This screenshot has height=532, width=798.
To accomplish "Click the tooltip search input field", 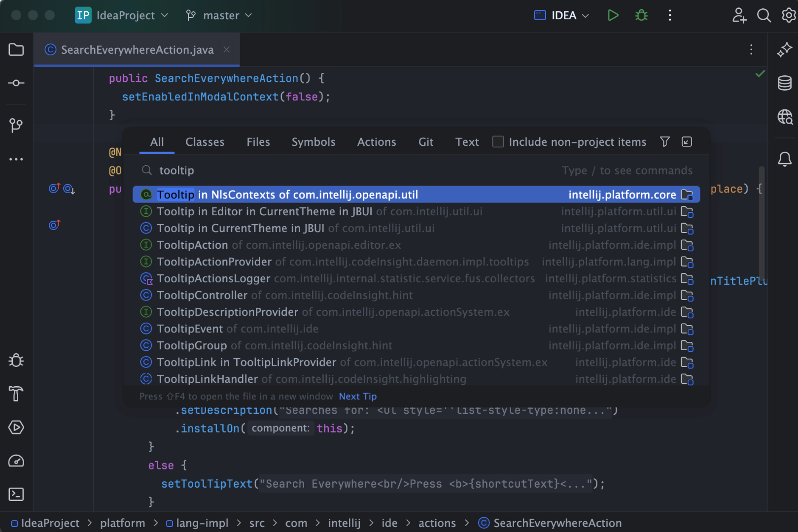I will click(345, 170).
